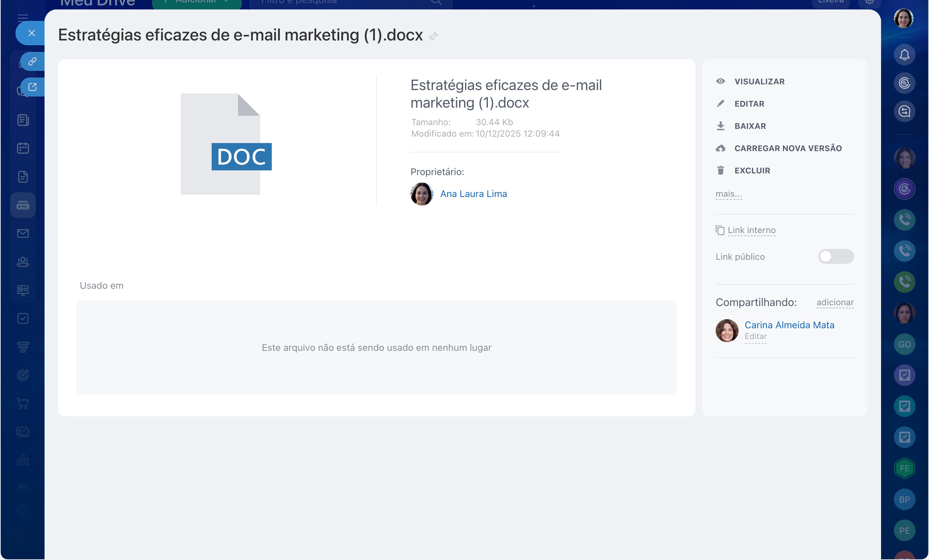Open the mail icon in left sidebar
This screenshot has height=560, width=929.
[23, 233]
